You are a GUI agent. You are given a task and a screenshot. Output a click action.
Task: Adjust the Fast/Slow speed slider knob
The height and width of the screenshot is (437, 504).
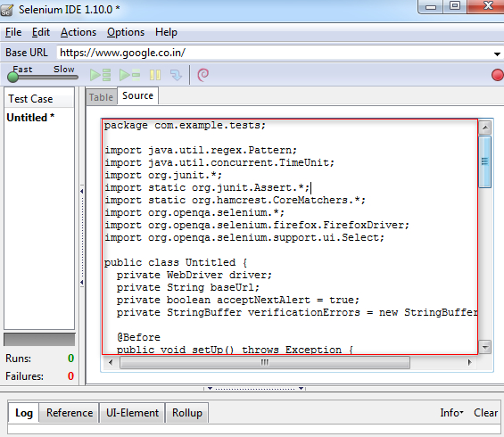click(12, 77)
